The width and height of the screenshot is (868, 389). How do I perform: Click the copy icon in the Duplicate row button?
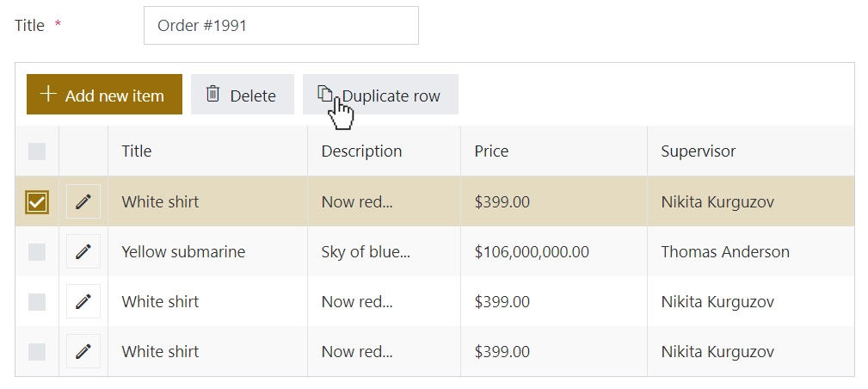coord(325,94)
